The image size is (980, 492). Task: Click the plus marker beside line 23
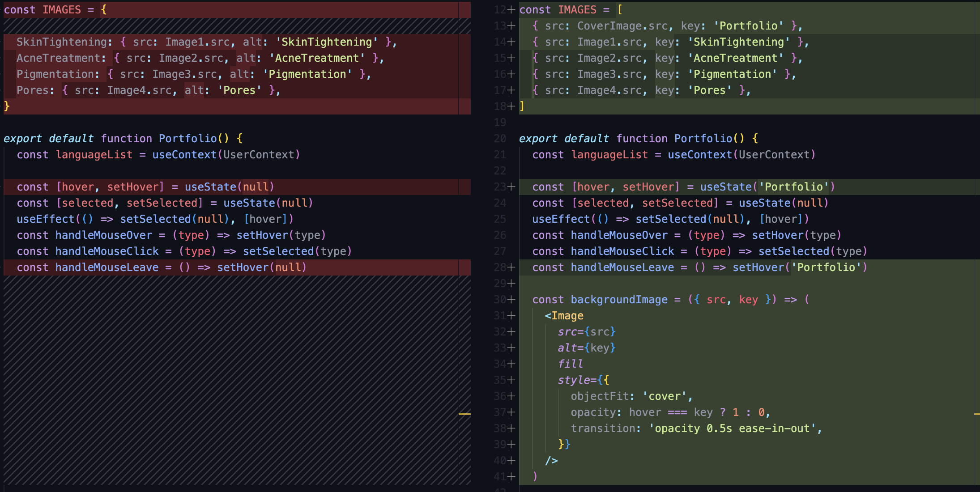click(x=511, y=187)
